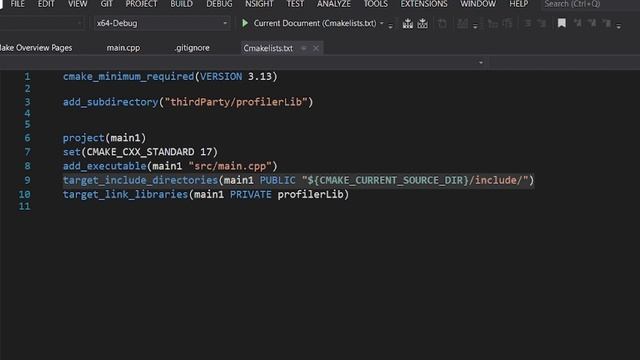Open the small dropdown arrow in the middle of the toolbar

point(475,25)
